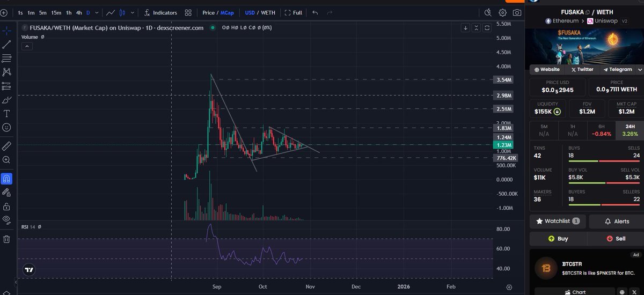
Task: Select the 1h timeframe
Action: pos(69,12)
